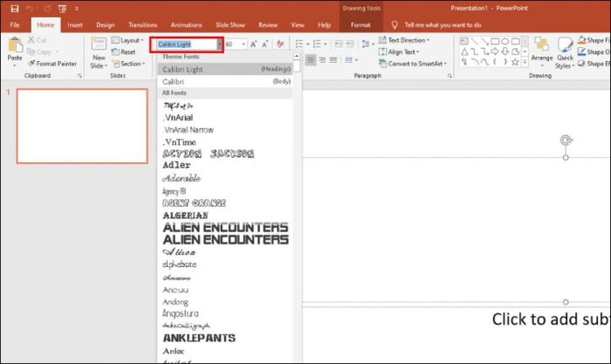Image resolution: width=611 pixels, height=364 pixels.
Task: Open Convert to SmartArt dropdown
Action: coord(413,64)
